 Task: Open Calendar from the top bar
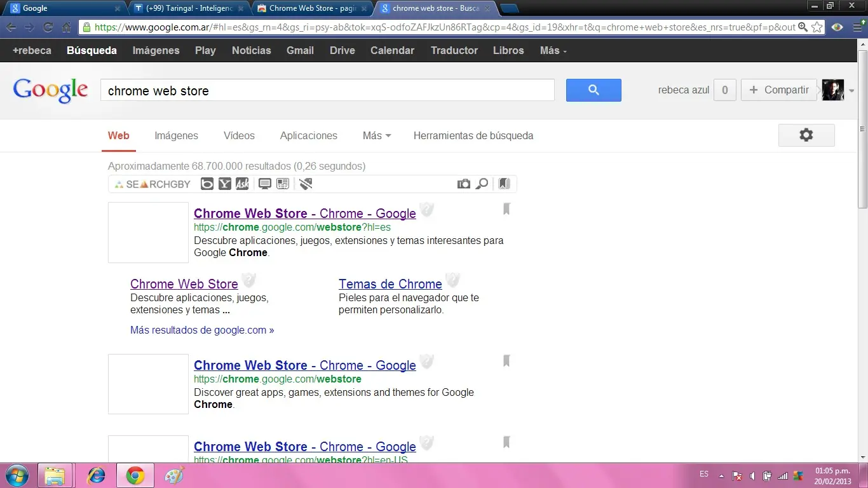(393, 50)
